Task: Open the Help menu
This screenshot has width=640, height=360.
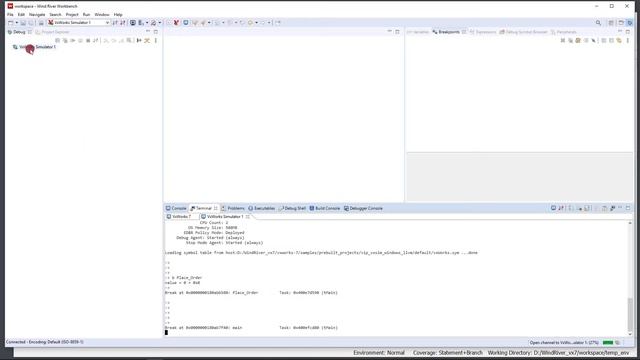Action: coord(118,14)
